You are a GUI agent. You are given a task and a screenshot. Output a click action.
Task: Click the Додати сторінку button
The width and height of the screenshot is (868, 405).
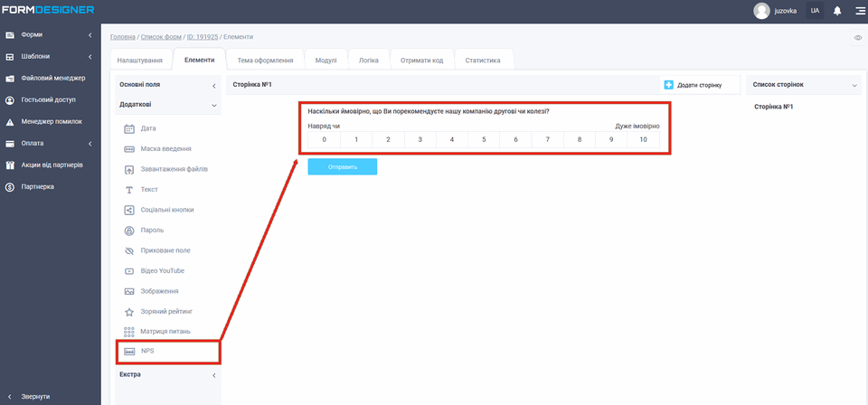693,85
